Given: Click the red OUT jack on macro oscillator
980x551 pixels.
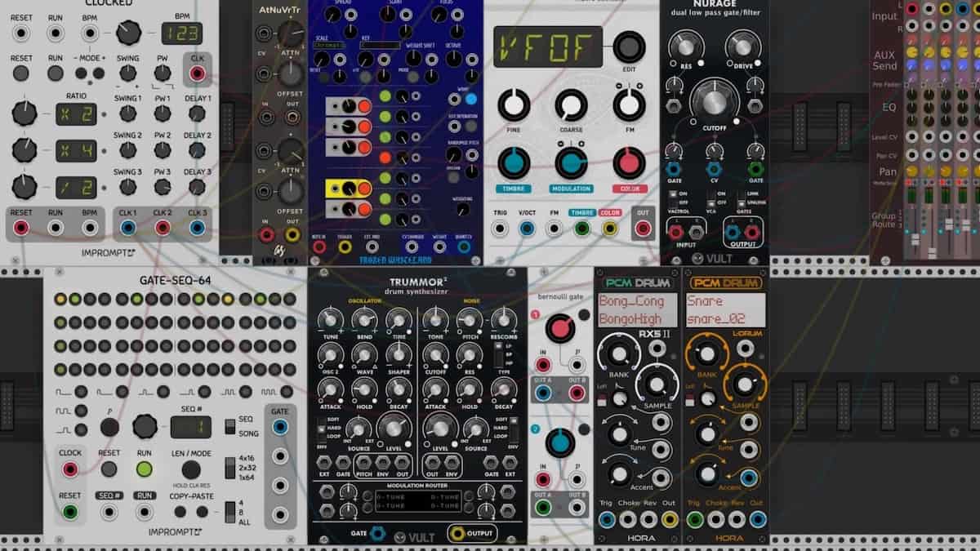Looking at the screenshot, I should (643, 229).
